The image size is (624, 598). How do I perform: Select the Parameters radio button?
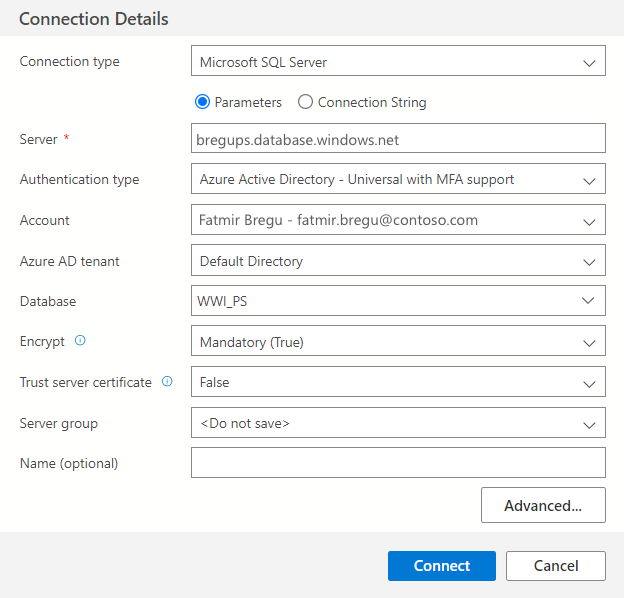(202, 102)
